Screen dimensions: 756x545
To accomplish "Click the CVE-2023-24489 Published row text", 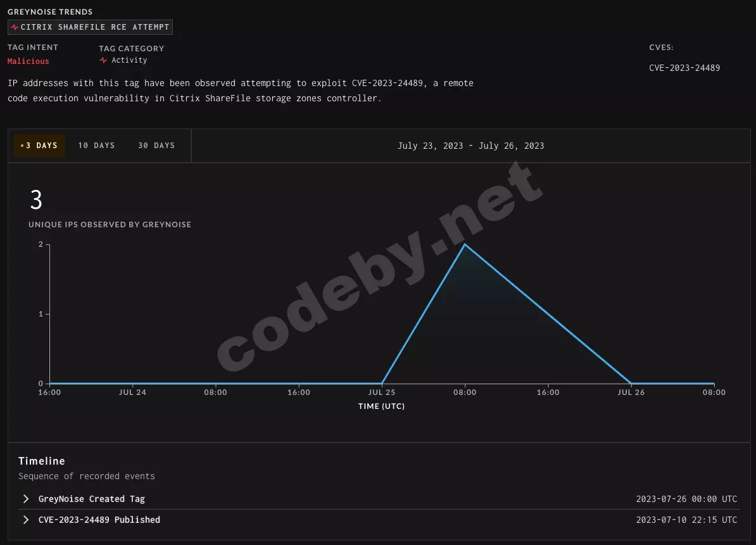I will tap(99, 520).
